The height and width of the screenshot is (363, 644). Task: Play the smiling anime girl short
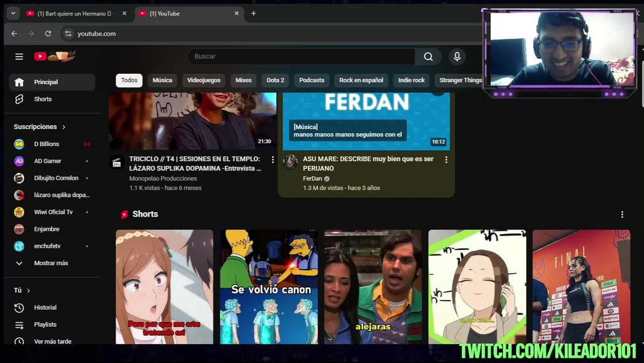[x=477, y=287]
